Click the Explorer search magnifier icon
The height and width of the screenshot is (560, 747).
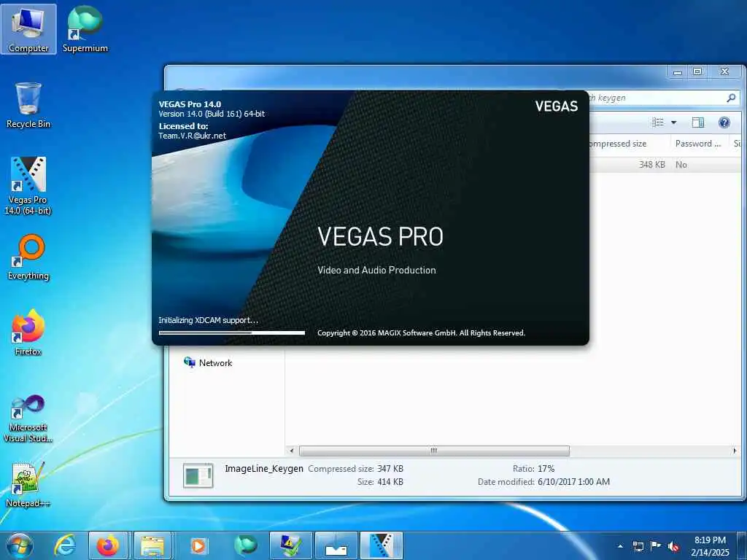[731, 98]
